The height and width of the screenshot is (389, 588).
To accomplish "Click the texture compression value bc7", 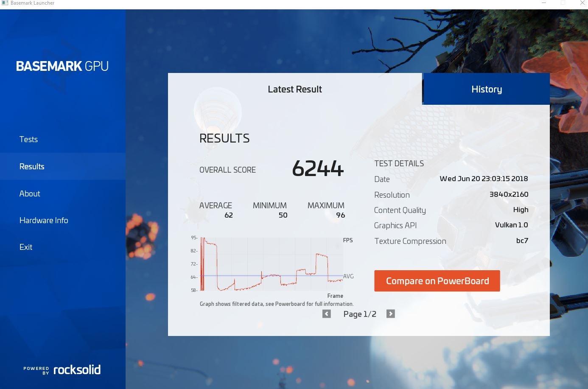I will pyautogui.click(x=522, y=241).
